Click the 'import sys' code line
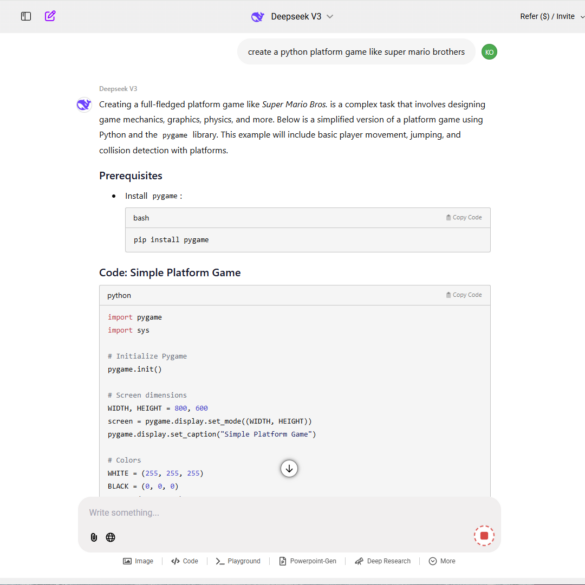The width and height of the screenshot is (585, 585). point(128,331)
